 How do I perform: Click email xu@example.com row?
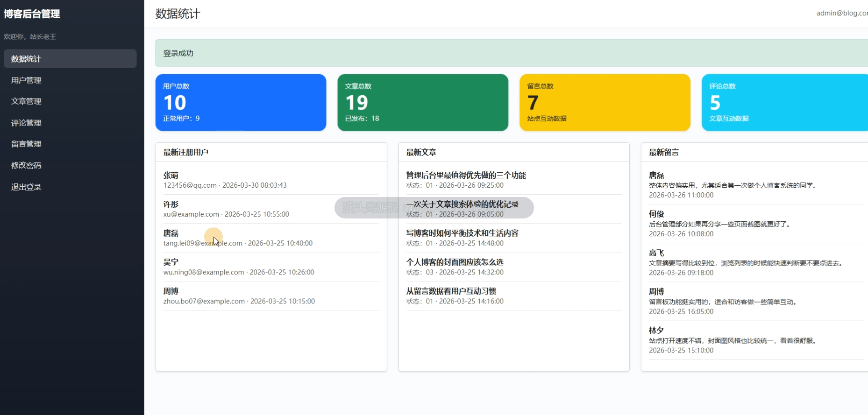tap(226, 214)
